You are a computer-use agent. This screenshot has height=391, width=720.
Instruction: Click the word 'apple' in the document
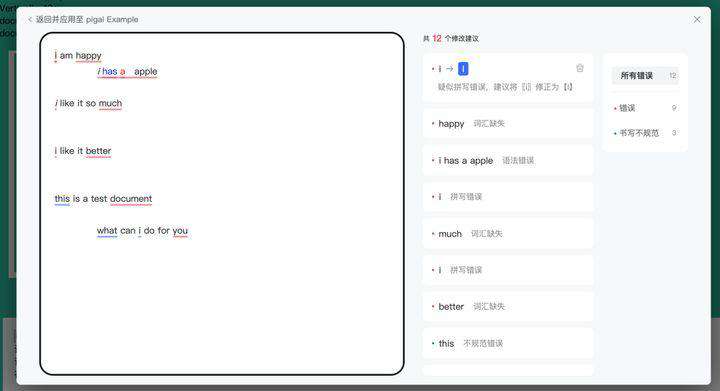[146, 72]
